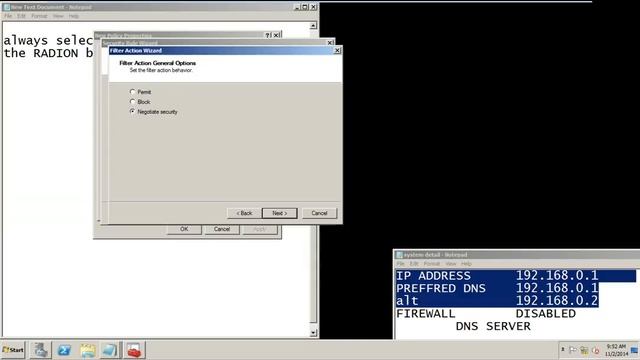The width and height of the screenshot is (640, 360).
Task: Click the system detail Notepad title bar
Action: tap(516, 255)
